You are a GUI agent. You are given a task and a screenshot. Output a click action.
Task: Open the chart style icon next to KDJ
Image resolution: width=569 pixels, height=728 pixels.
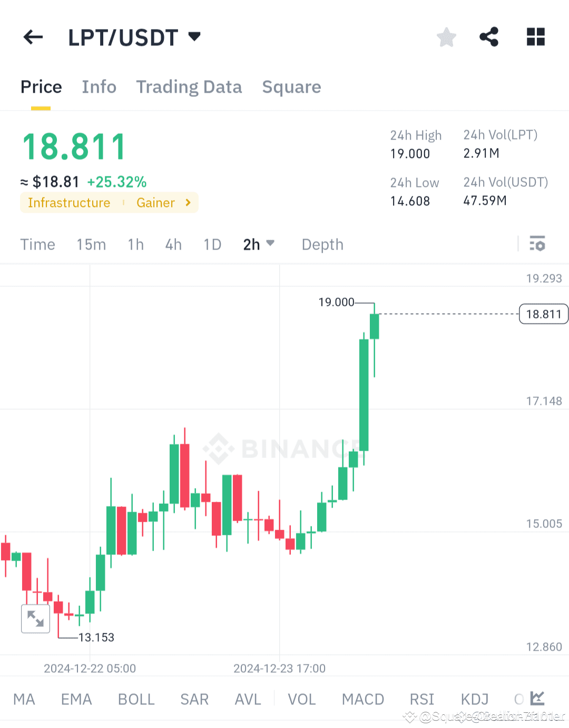tap(537, 699)
